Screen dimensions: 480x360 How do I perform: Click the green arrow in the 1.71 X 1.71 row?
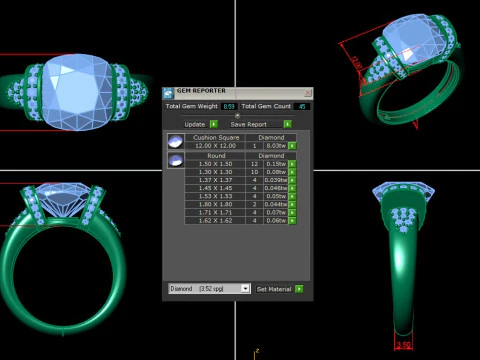[x=292, y=212]
